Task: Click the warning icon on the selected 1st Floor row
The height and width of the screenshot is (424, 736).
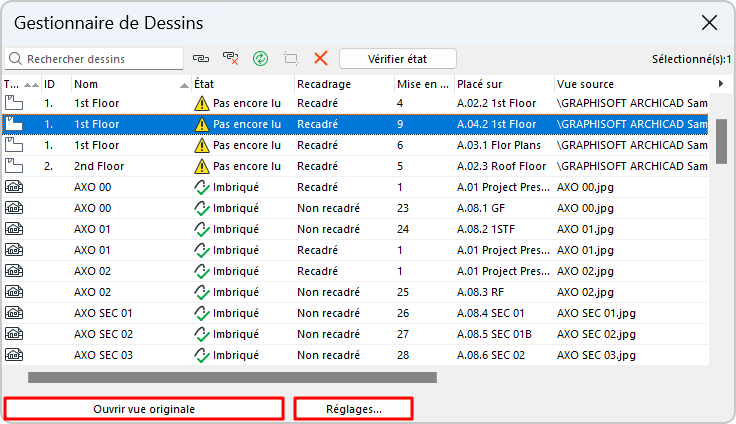Action: (x=201, y=124)
